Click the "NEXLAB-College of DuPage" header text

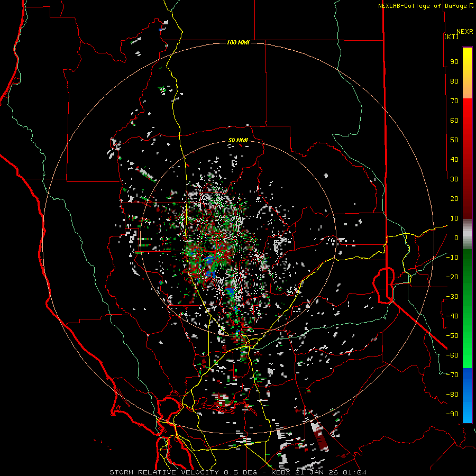[x=422, y=6]
